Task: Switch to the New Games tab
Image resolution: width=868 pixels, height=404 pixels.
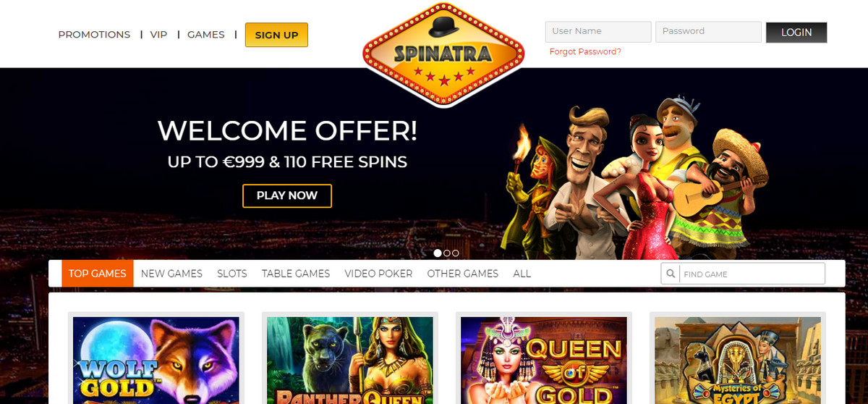Action: [x=171, y=274]
